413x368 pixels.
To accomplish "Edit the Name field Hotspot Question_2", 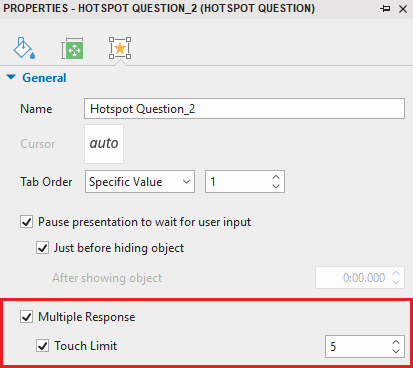I will tap(244, 109).
